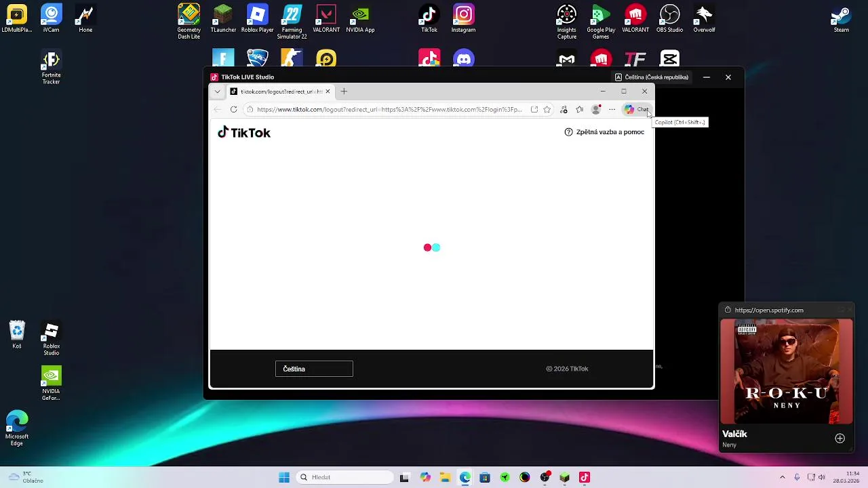This screenshot has width=868, height=488.
Task: Open Roblox Player desktop shortcut
Action: [258, 18]
